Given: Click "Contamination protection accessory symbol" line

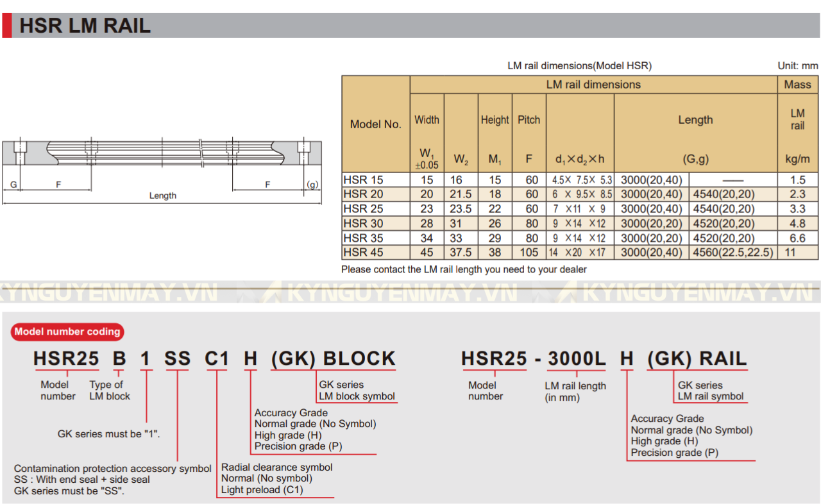Looking at the screenshot, I should (113, 469).
